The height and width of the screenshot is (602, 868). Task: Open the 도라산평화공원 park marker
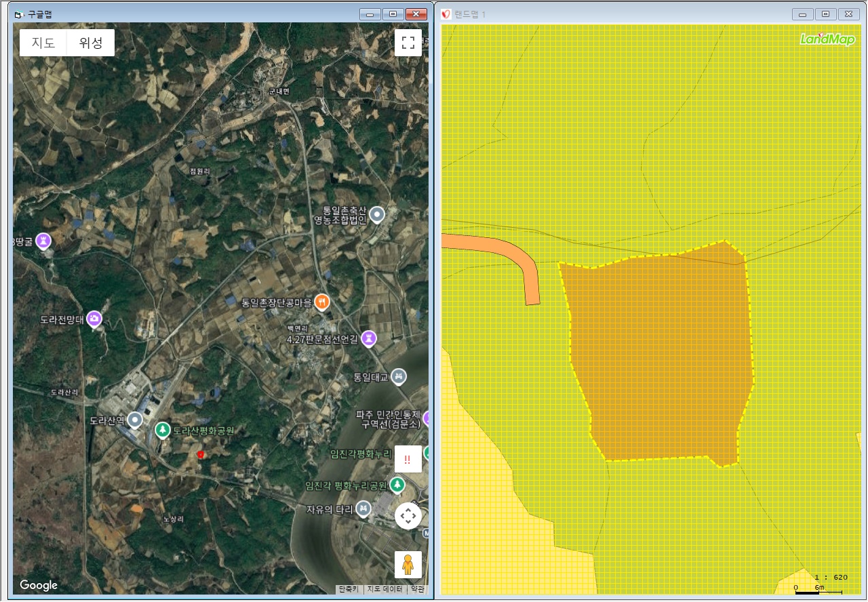(x=163, y=430)
